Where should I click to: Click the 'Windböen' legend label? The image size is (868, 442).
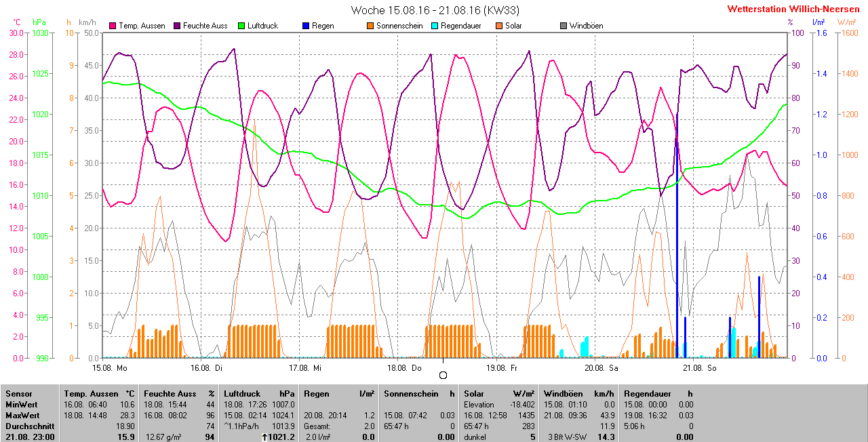click(587, 26)
